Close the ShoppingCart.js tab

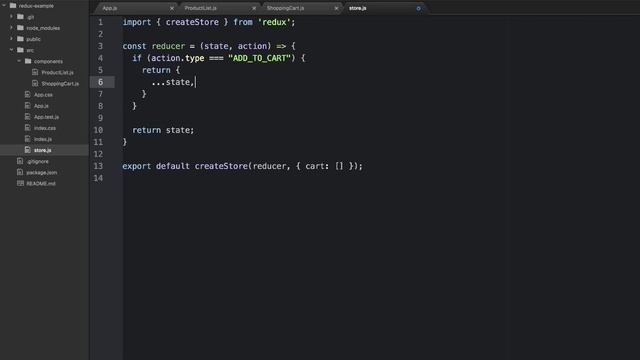click(336, 8)
